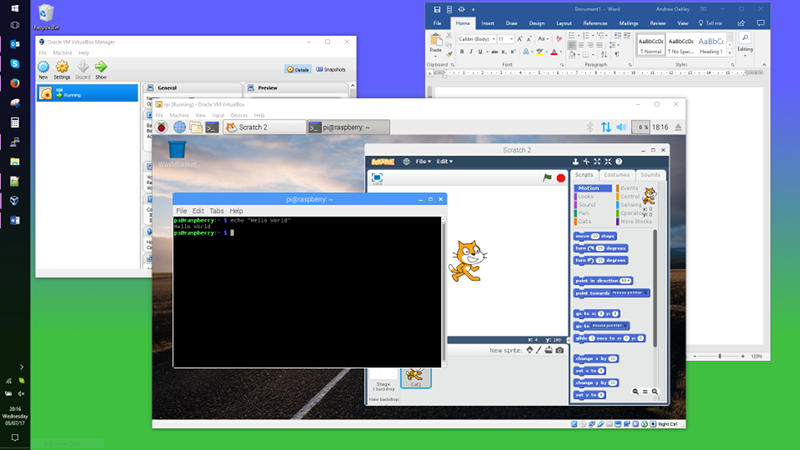Open VirtualBox Settings gear icon
Screen dimensions: 800x450
62,68
